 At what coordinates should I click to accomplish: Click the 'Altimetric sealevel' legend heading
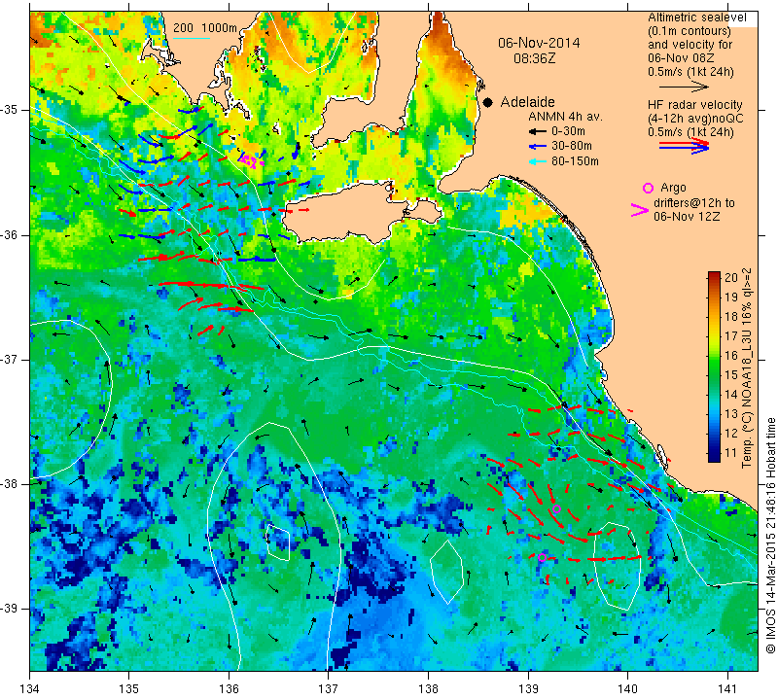(x=696, y=17)
